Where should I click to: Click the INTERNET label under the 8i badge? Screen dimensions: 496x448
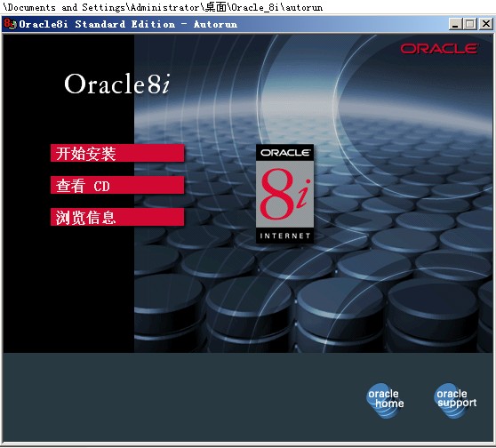(x=284, y=236)
